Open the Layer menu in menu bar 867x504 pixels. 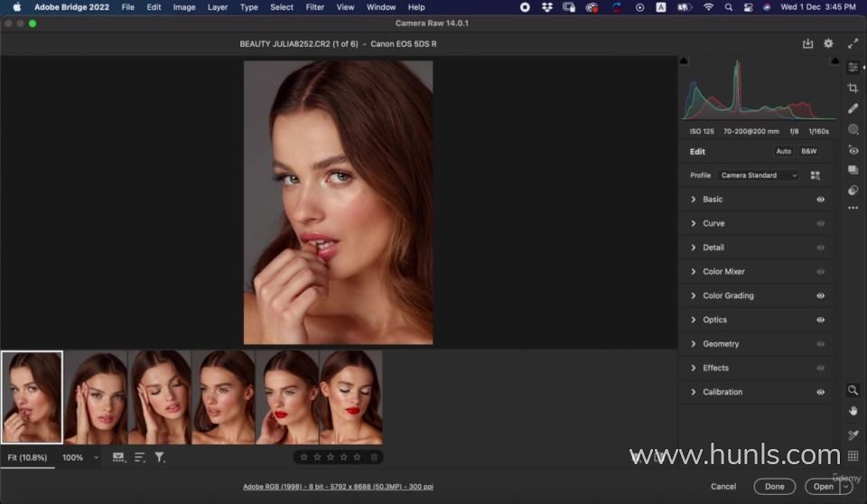pyautogui.click(x=218, y=7)
